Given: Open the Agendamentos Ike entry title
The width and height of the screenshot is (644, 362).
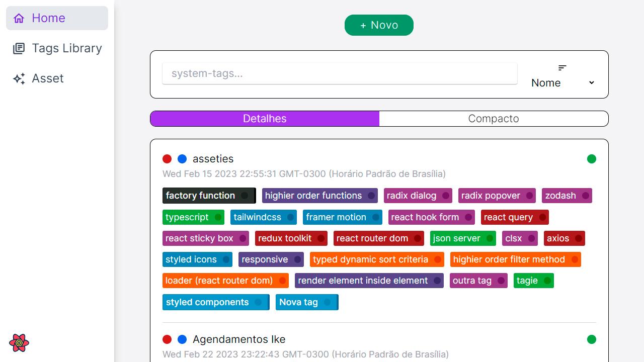Looking at the screenshot, I should point(239,339).
